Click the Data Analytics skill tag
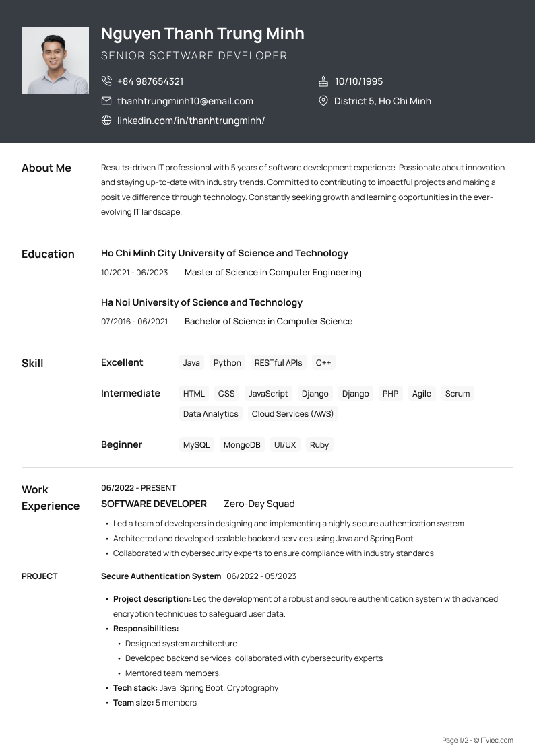Viewport: 535px width, 756px height. pos(211,414)
